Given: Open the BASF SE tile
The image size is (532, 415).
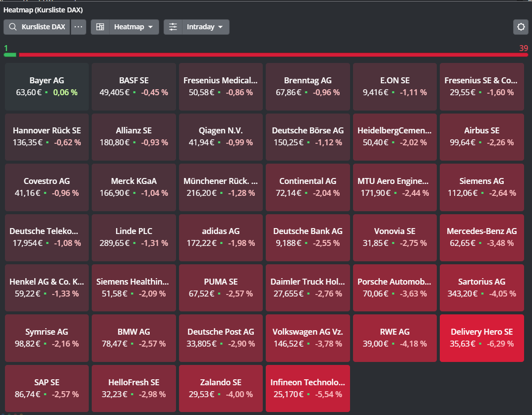Looking at the screenshot, I should tap(134, 87).
